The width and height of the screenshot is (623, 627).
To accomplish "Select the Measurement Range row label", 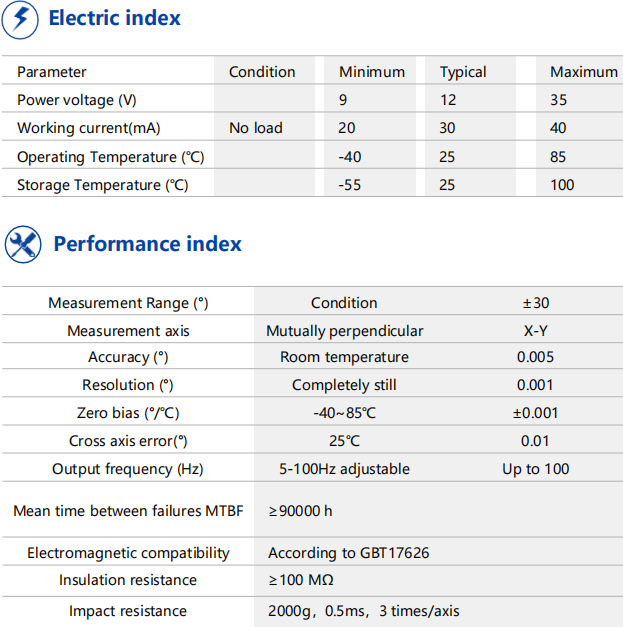I will pyautogui.click(x=128, y=303).
